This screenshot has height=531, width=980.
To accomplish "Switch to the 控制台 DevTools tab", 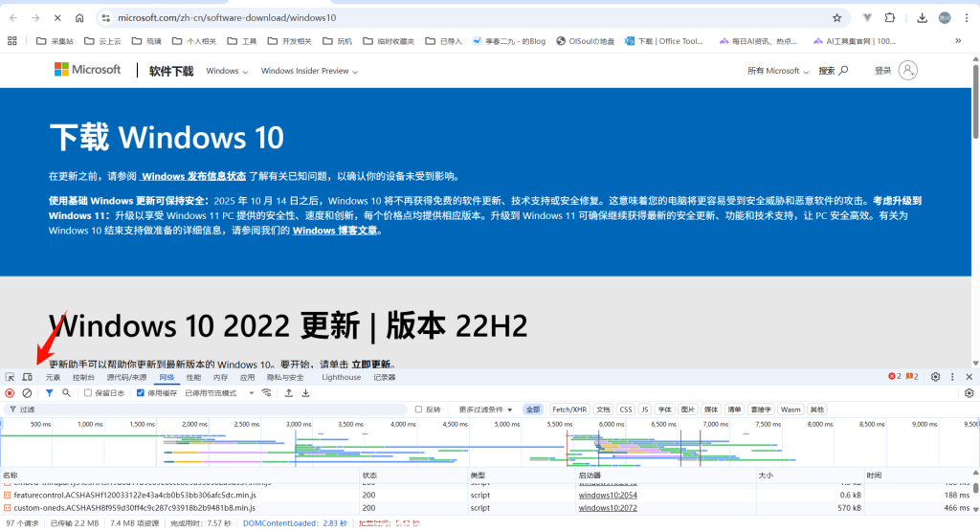I will 83,377.
